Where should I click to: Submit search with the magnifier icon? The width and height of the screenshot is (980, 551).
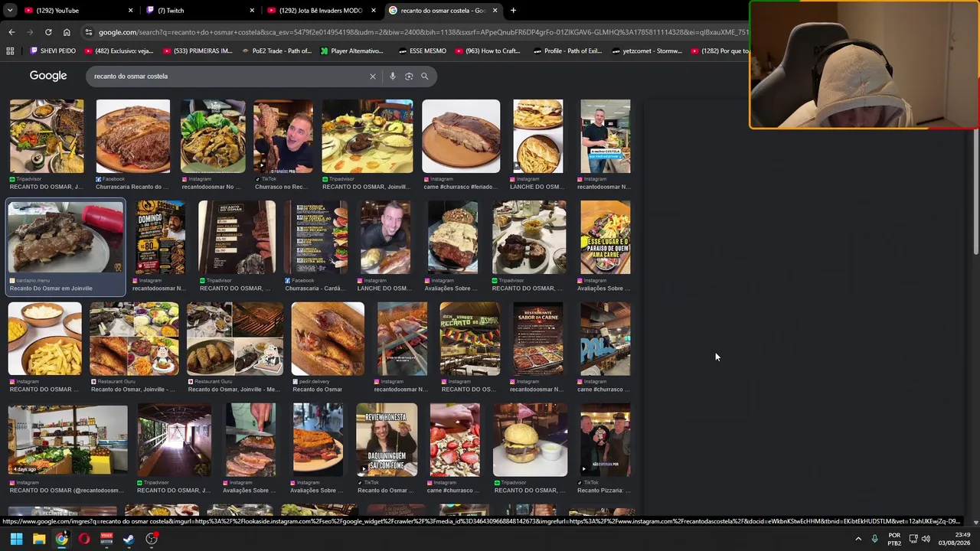coord(425,77)
